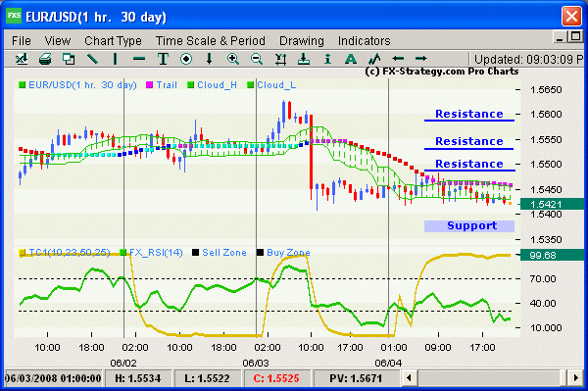Click the black Sell Zone legend swatch
The width and height of the screenshot is (588, 391).
(195, 252)
